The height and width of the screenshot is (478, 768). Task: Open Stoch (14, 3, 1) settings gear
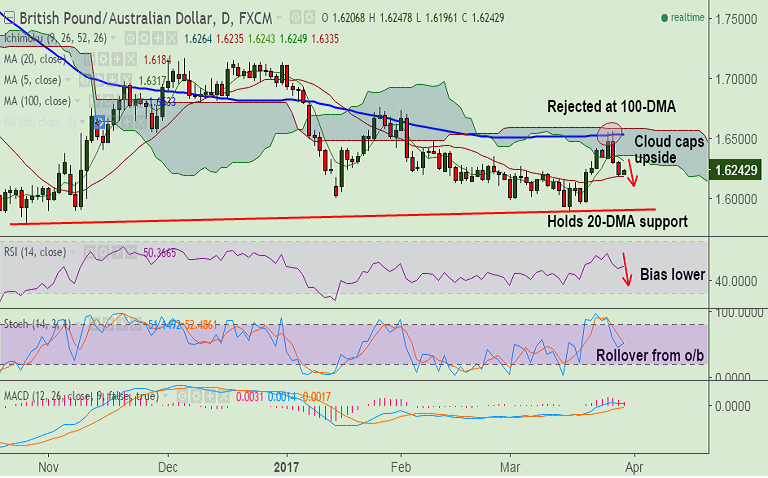click(108, 324)
